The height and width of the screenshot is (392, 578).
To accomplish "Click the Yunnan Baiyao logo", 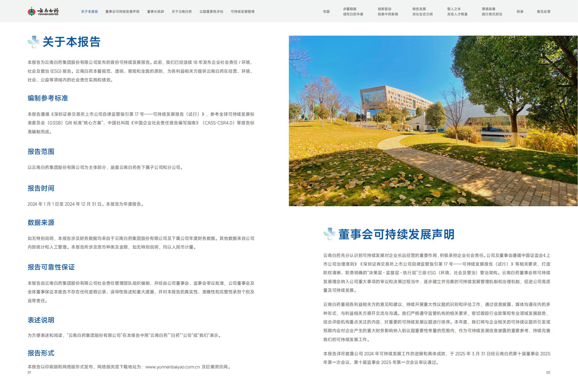I will 43,11.
